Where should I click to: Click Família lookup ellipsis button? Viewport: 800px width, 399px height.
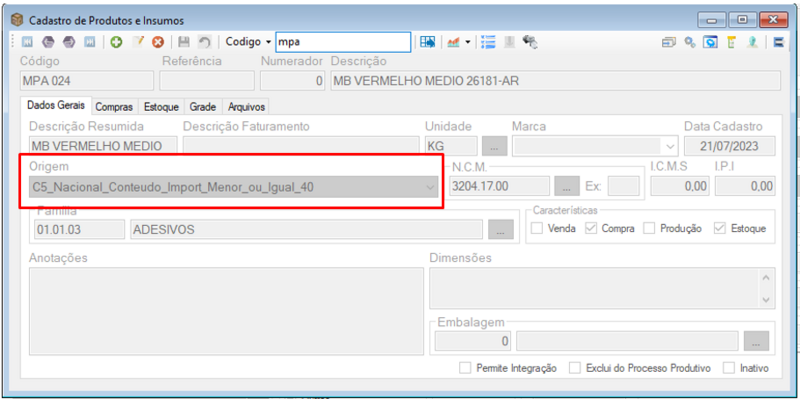(x=501, y=230)
